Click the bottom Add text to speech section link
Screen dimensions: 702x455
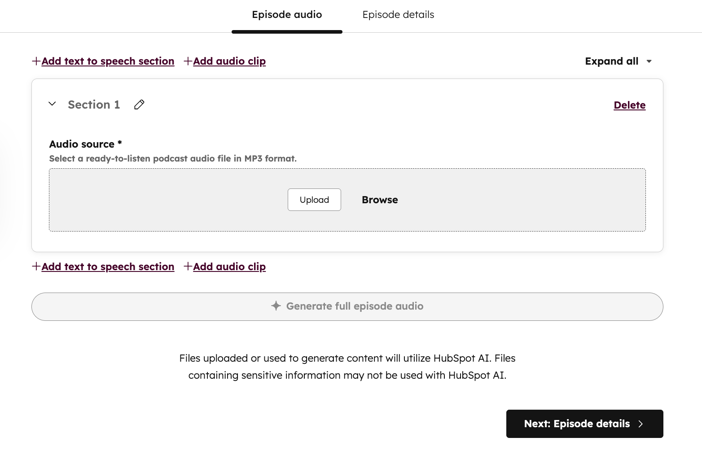coord(107,267)
